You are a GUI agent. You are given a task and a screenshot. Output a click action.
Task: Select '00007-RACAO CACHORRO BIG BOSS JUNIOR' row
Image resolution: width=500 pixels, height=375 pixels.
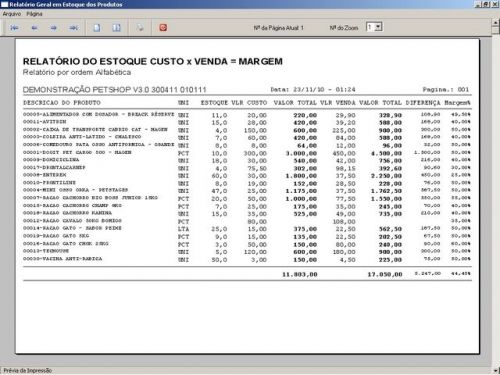247,198
